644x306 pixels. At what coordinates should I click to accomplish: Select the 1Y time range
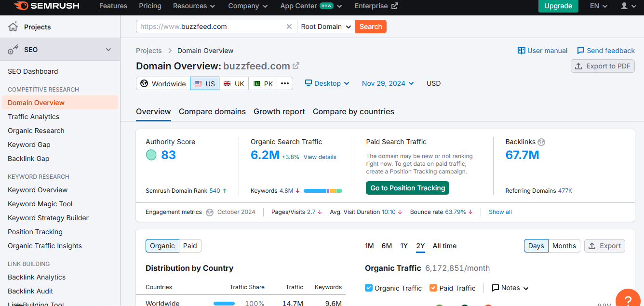[404, 246]
